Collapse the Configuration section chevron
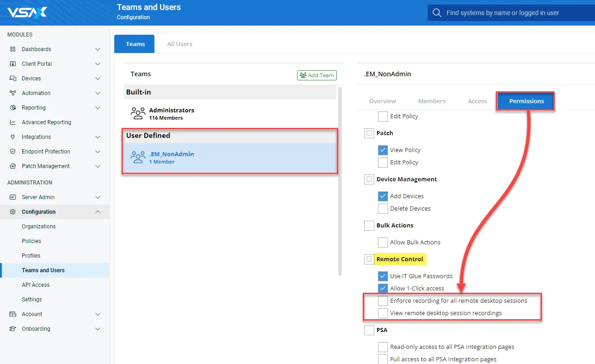 pyautogui.click(x=97, y=212)
